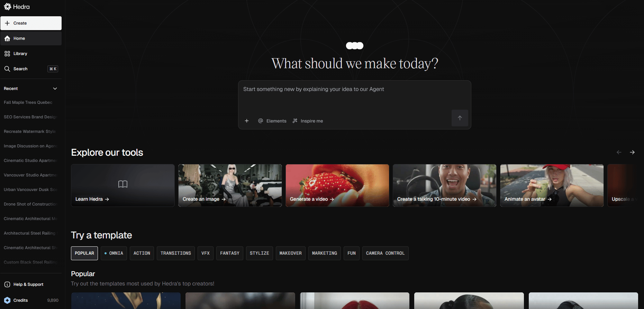Screen dimensions: 644x309
Task: Click the plus icon beside Create
Action: pyautogui.click(x=7, y=23)
